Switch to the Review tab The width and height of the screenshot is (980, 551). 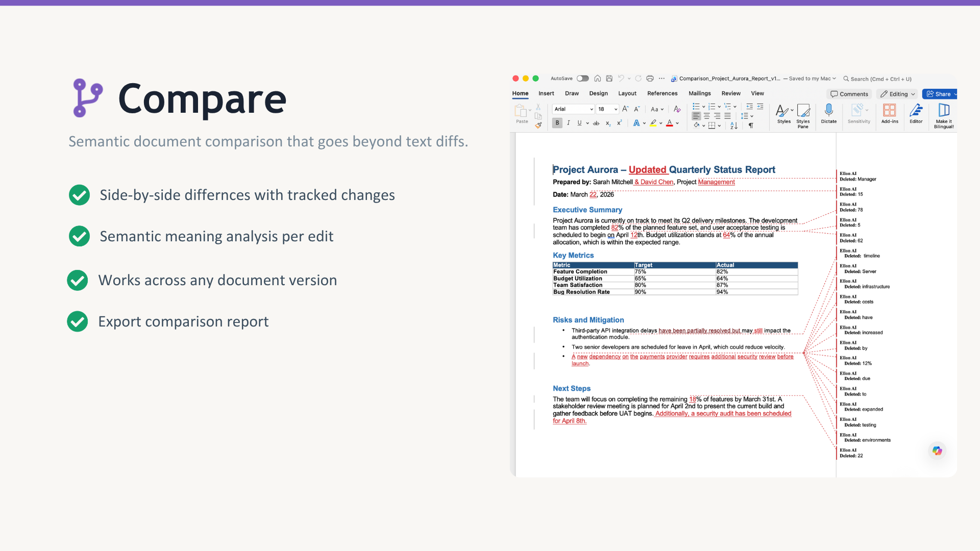[730, 93]
